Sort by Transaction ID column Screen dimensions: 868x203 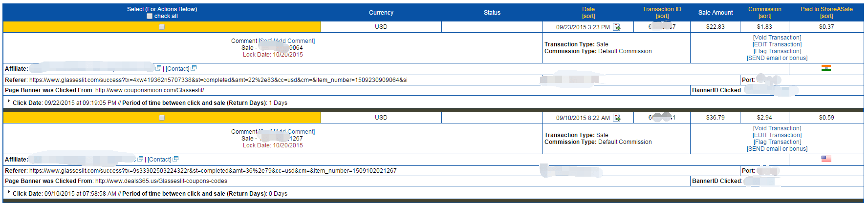click(662, 16)
